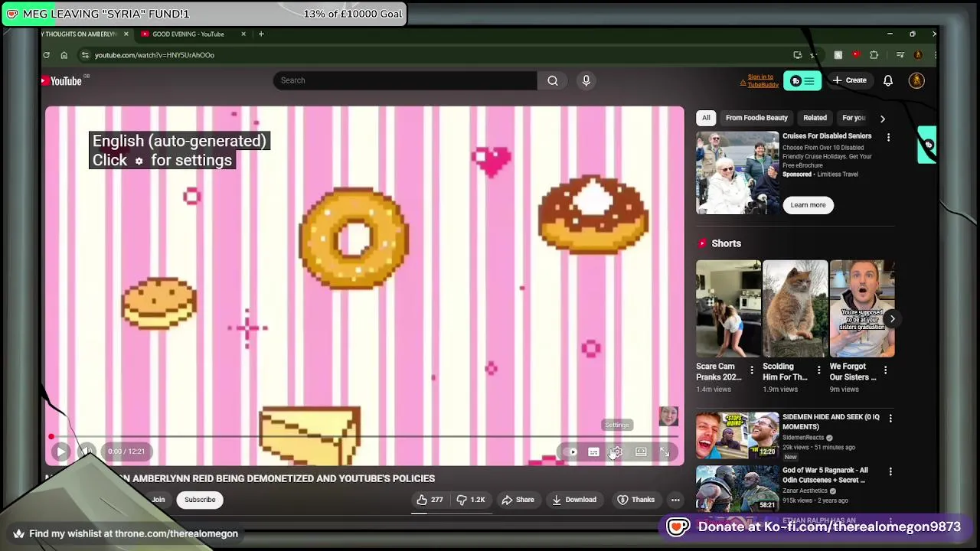This screenshot has height=551, width=980.
Task: Open the Scolding Him For Th... short
Action: click(795, 309)
